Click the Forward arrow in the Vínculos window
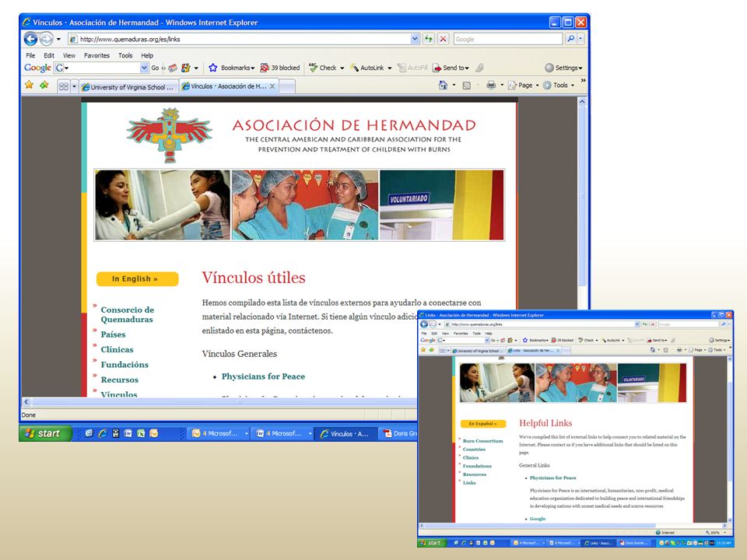This screenshot has width=747, height=560. tap(46, 39)
